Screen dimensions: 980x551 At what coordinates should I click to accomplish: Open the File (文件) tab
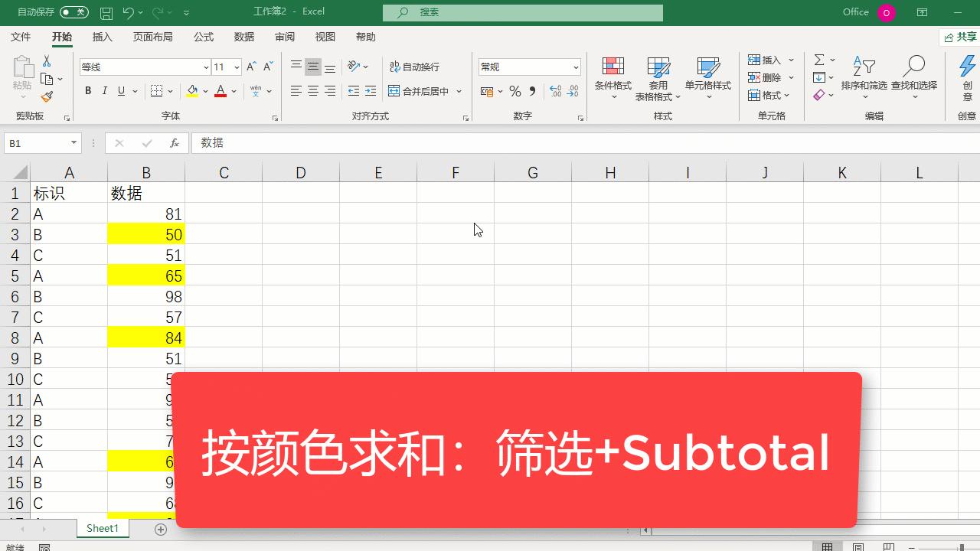(x=21, y=37)
